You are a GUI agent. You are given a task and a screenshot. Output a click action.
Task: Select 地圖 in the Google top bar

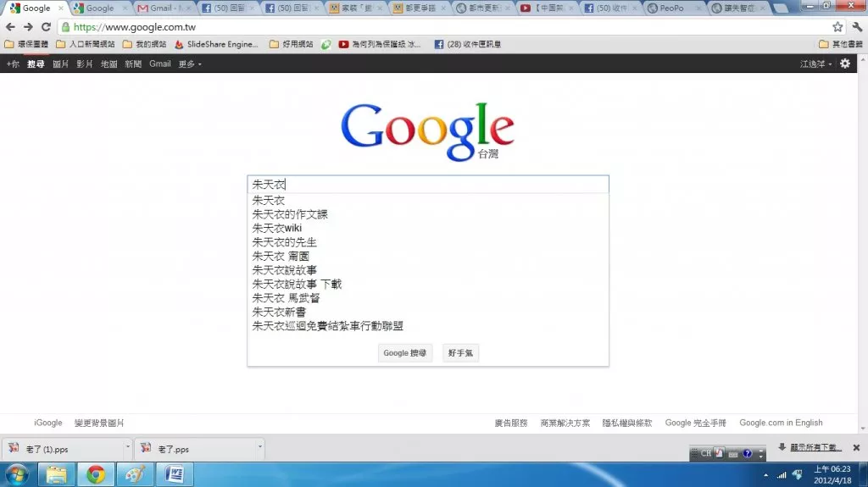(x=108, y=64)
